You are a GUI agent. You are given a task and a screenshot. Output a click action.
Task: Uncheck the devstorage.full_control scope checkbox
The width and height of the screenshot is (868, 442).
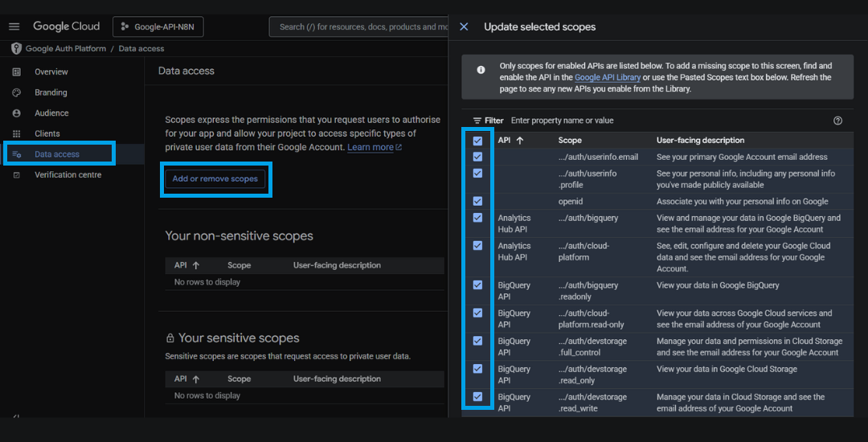tap(477, 341)
